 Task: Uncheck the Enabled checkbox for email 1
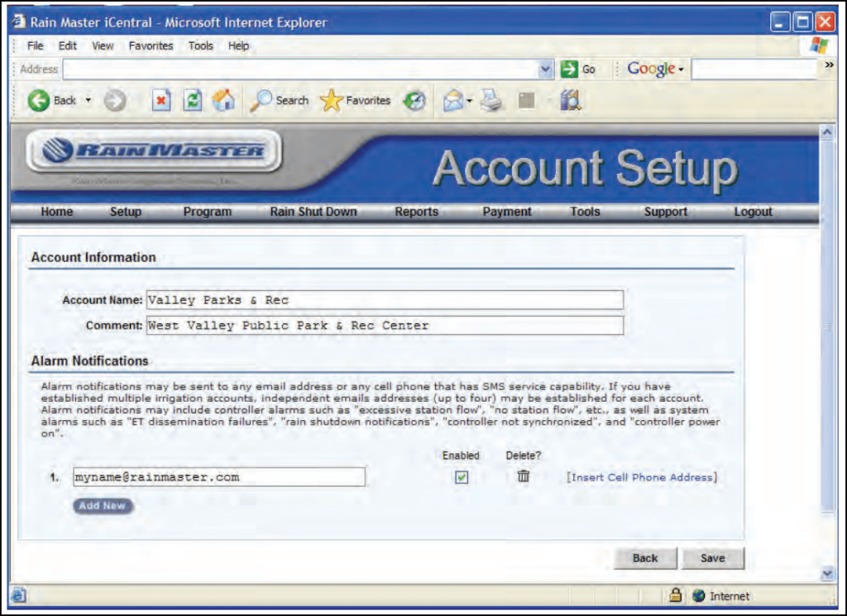(x=462, y=477)
